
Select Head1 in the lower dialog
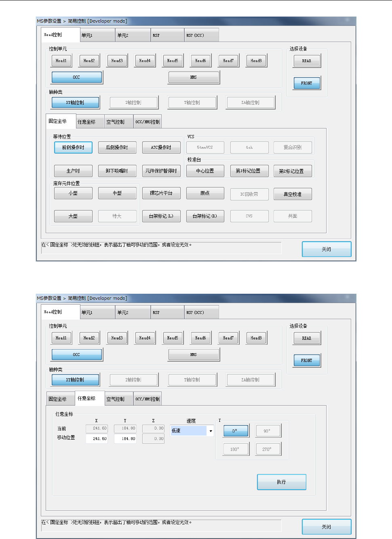tap(61, 338)
